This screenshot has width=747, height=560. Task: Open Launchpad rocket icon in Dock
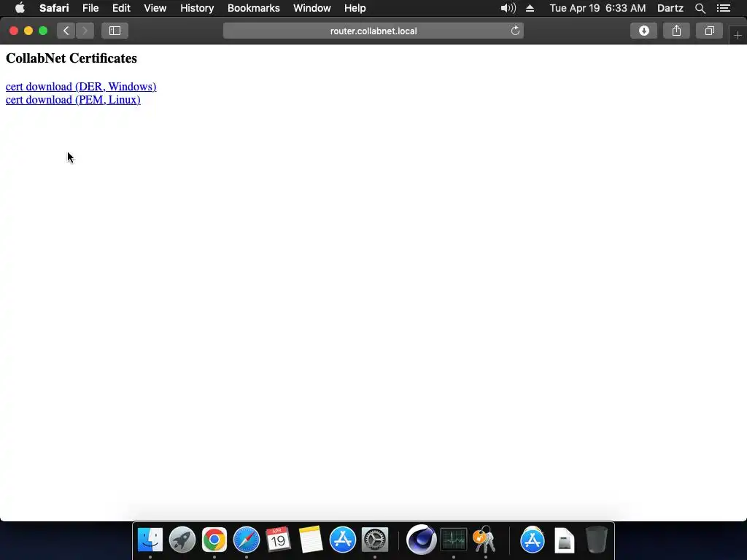[x=182, y=540]
